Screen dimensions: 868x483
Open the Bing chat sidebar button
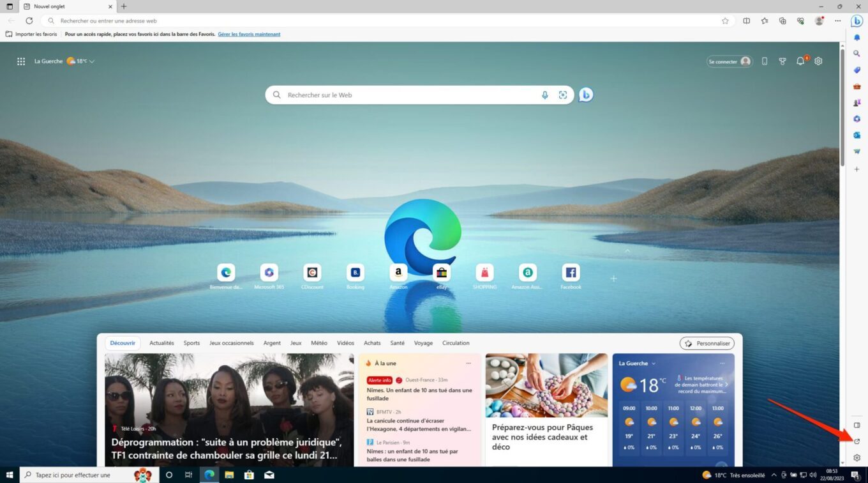coord(857,20)
